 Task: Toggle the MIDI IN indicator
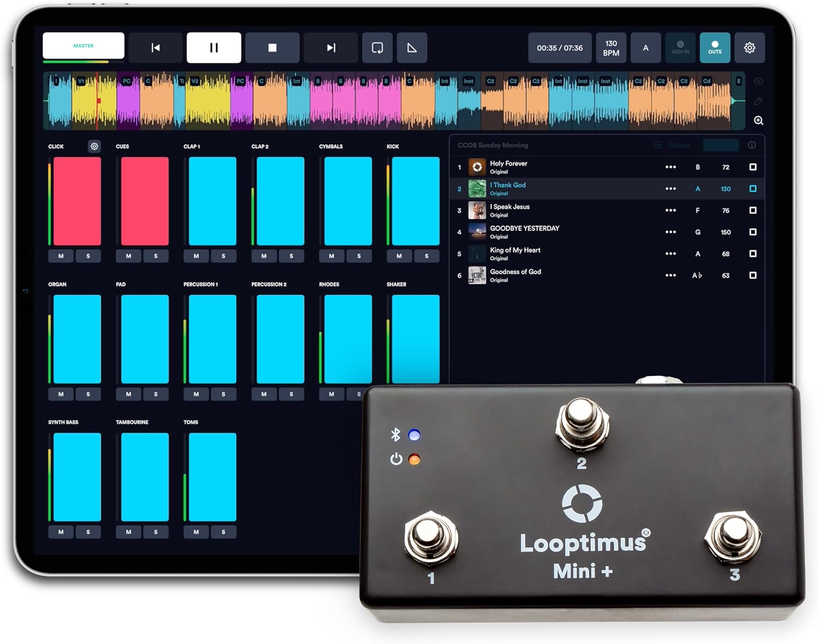click(680, 48)
